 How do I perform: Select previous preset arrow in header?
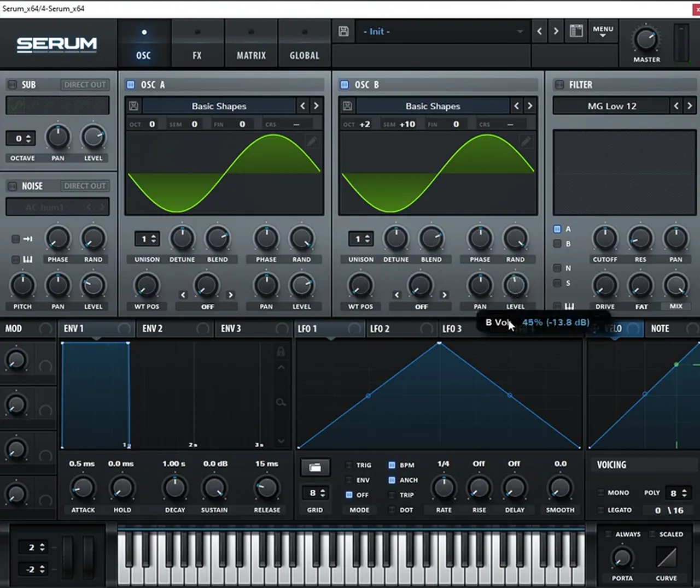[x=540, y=31]
